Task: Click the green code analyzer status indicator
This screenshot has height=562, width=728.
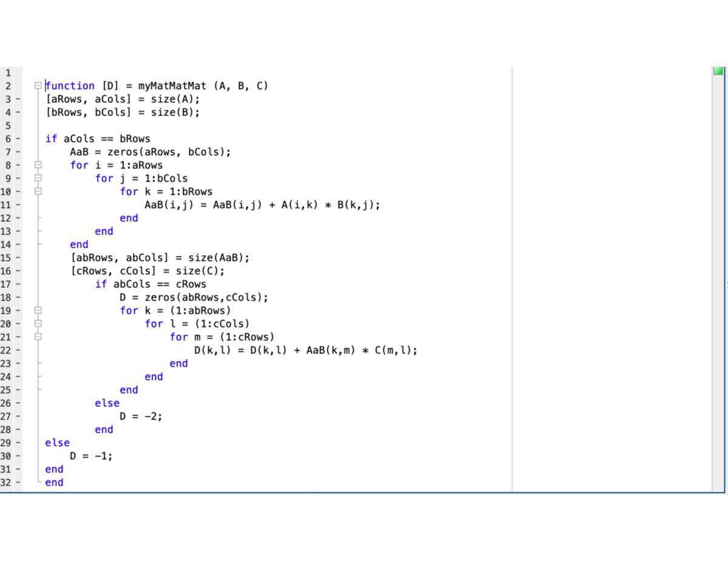Action: [x=719, y=71]
